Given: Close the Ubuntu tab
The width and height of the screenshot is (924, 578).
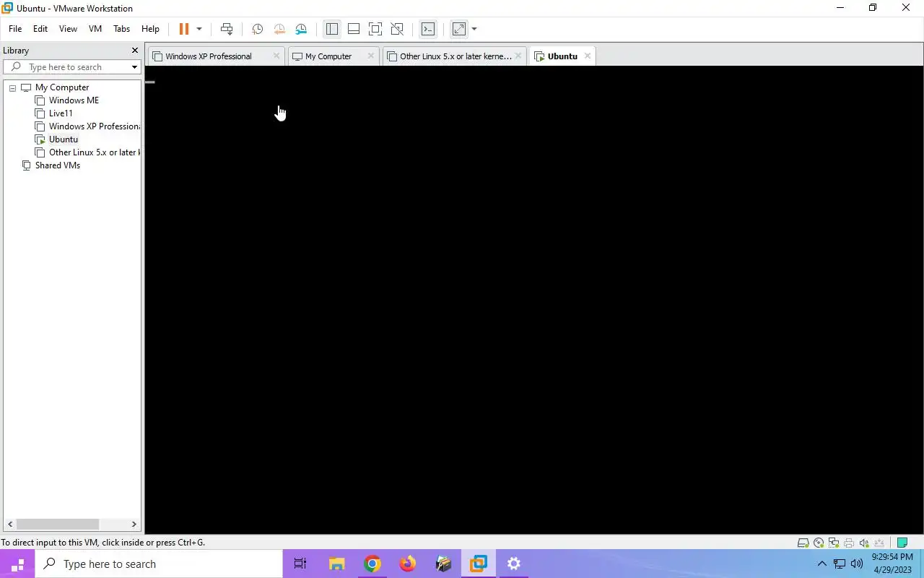Looking at the screenshot, I should [588, 56].
